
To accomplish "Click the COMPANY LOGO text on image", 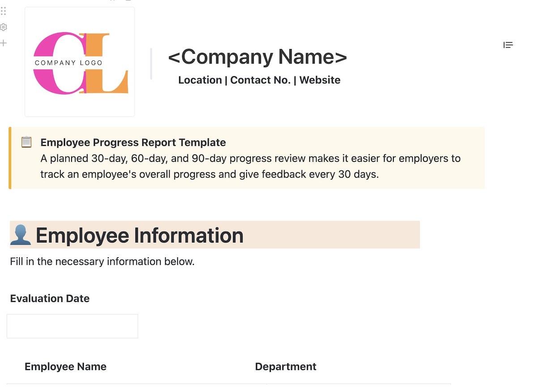I will point(68,63).
